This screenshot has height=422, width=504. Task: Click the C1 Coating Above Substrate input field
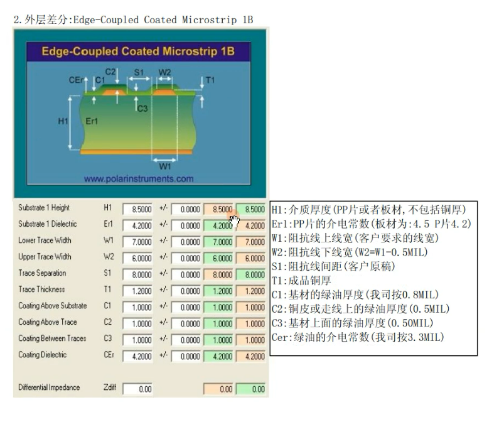(x=137, y=308)
